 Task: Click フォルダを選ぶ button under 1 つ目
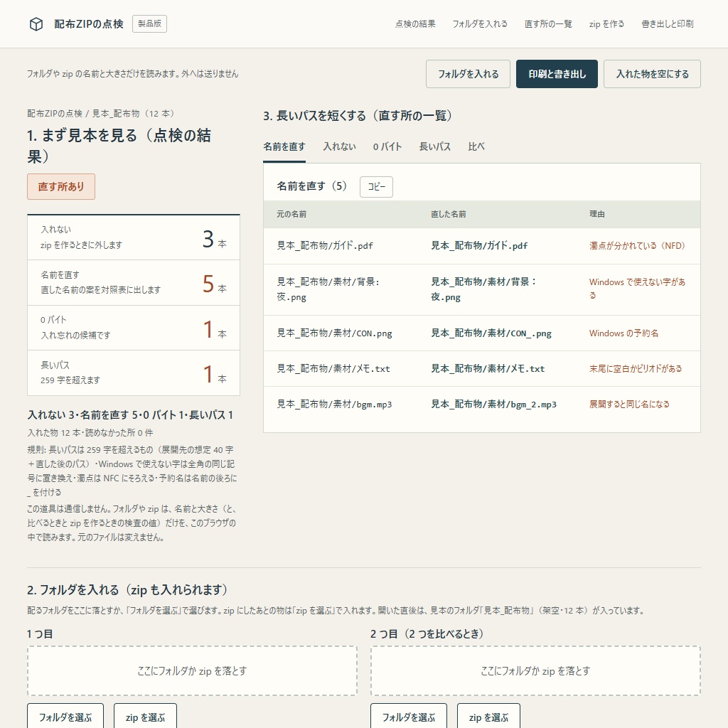pos(65,717)
